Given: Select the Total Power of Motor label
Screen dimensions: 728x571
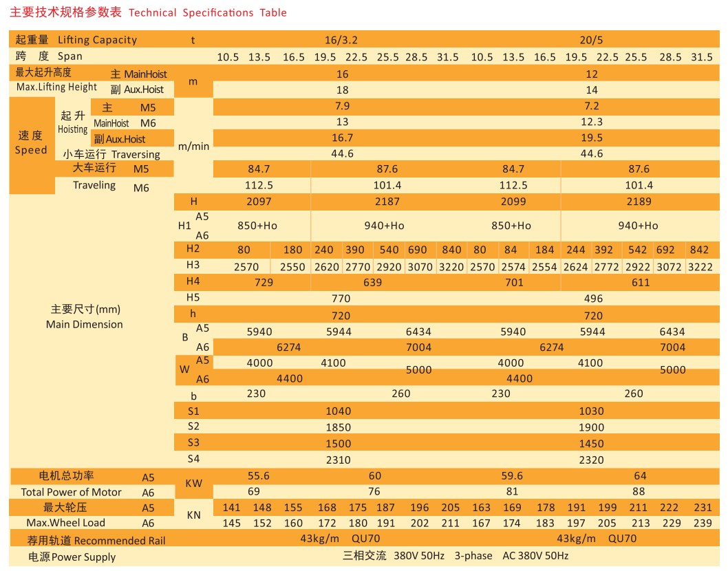Looking at the screenshot, I should click(71, 492).
